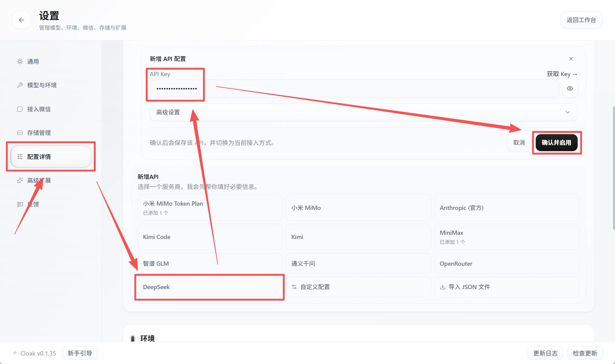Image resolution: width=615 pixels, height=364 pixels.
Task: Choose 通义千问 provider
Action: tap(358, 263)
